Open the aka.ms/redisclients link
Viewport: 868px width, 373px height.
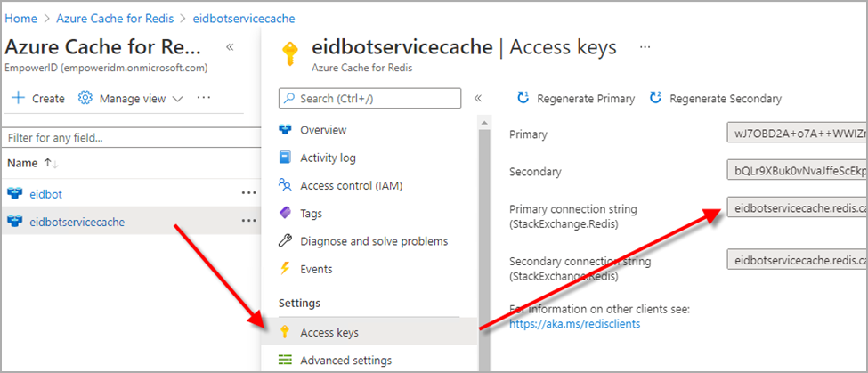pos(574,324)
